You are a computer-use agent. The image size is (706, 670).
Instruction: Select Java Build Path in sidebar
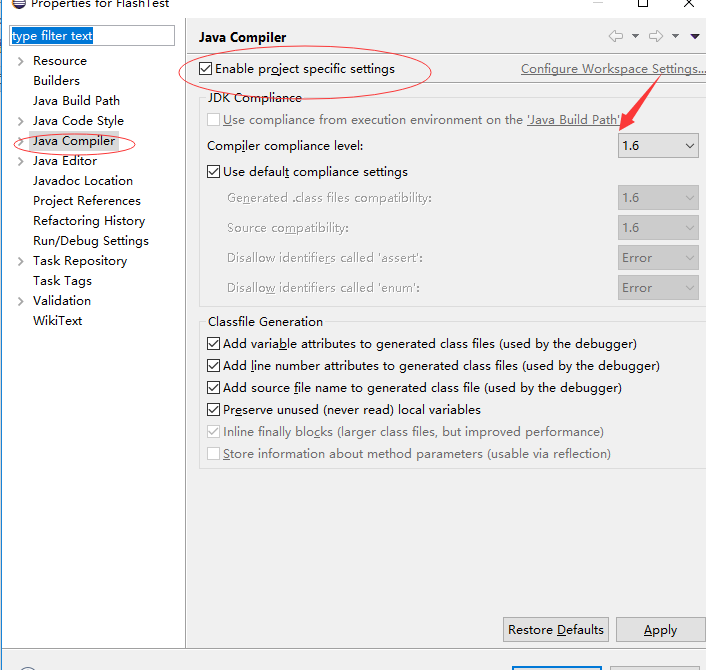(x=76, y=101)
